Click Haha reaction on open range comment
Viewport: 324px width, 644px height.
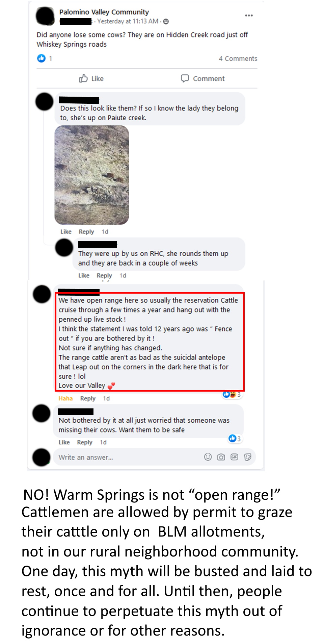point(65,398)
